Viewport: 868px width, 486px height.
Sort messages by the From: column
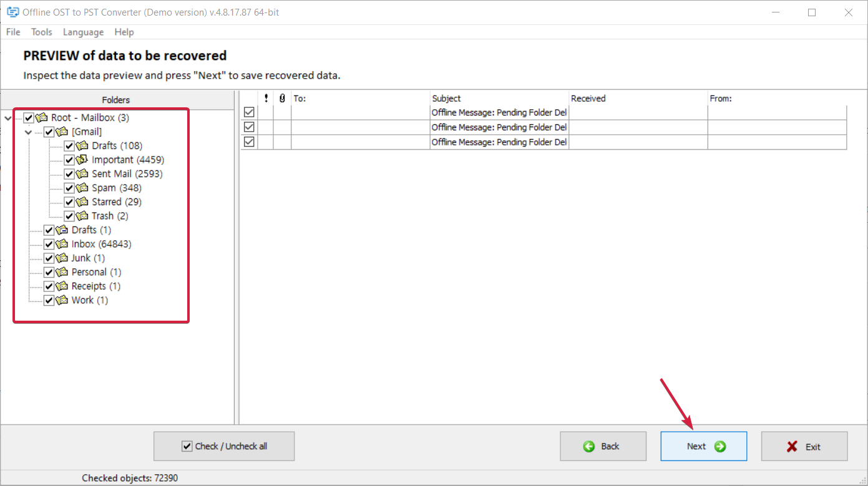click(x=778, y=98)
